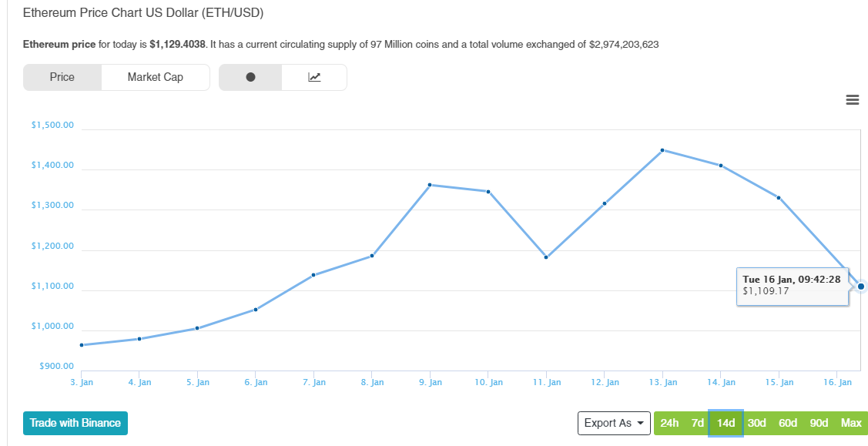The height and width of the screenshot is (446, 868).
Task: Toggle the Market Cap view
Action: 156,77
